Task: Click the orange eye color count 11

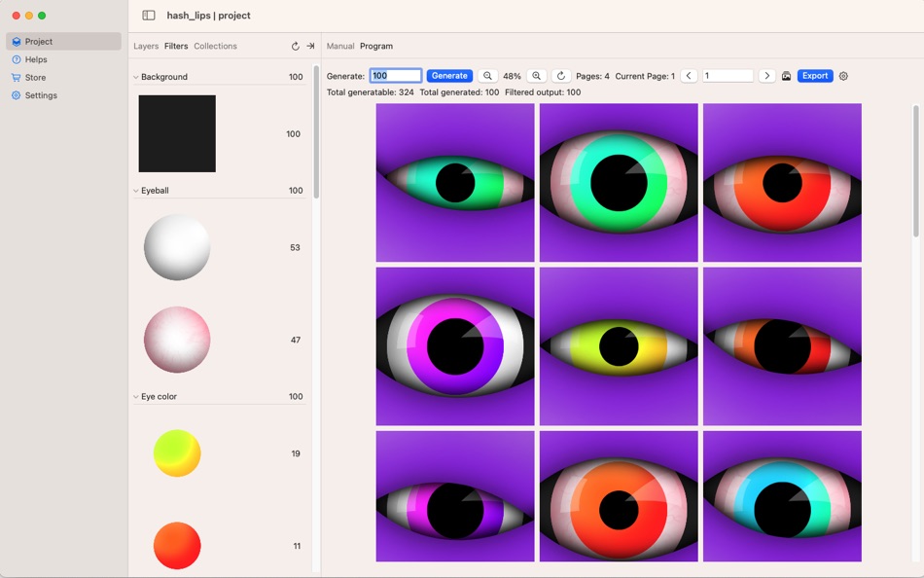Action: pos(297,546)
